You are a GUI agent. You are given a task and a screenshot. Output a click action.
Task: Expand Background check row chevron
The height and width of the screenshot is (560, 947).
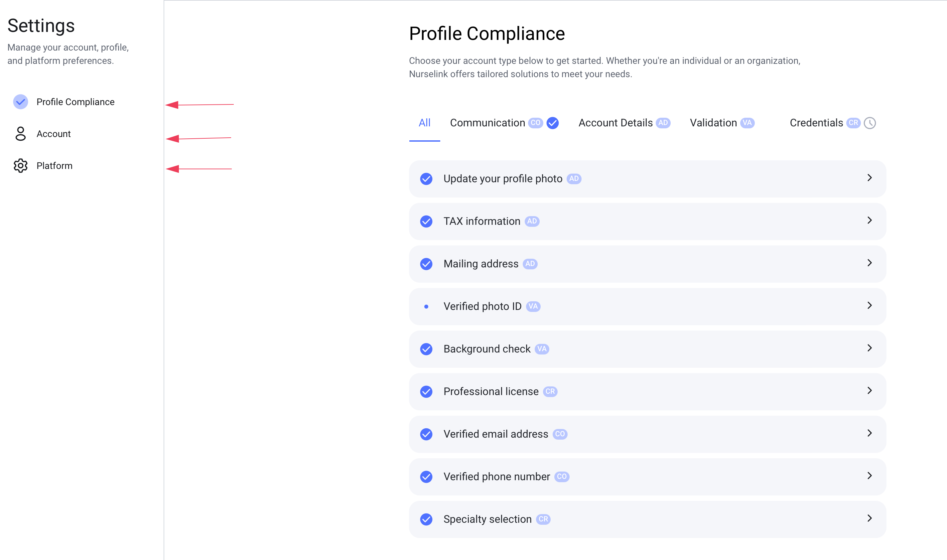870,348
